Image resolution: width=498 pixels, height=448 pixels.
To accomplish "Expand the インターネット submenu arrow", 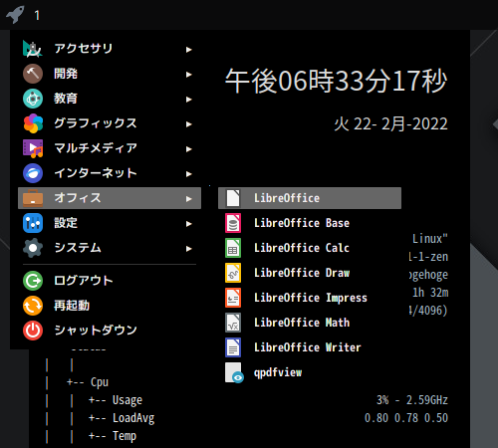I will (188, 174).
